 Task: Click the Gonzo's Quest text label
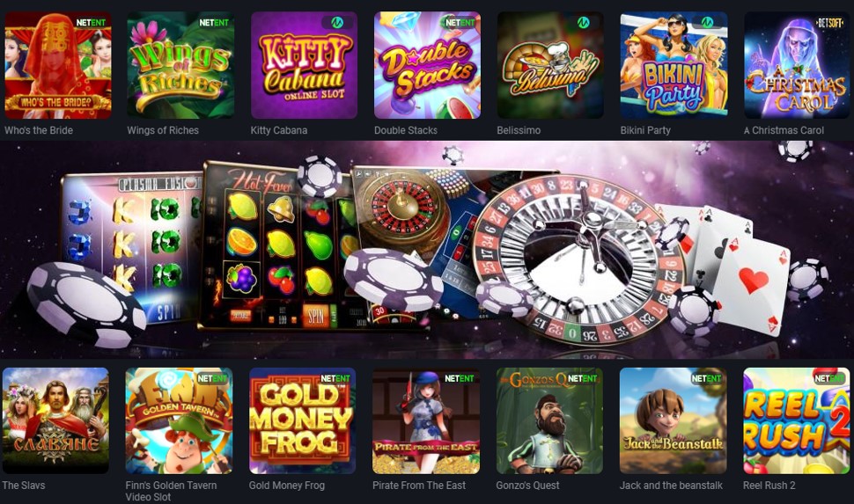click(x=527, y=485)
